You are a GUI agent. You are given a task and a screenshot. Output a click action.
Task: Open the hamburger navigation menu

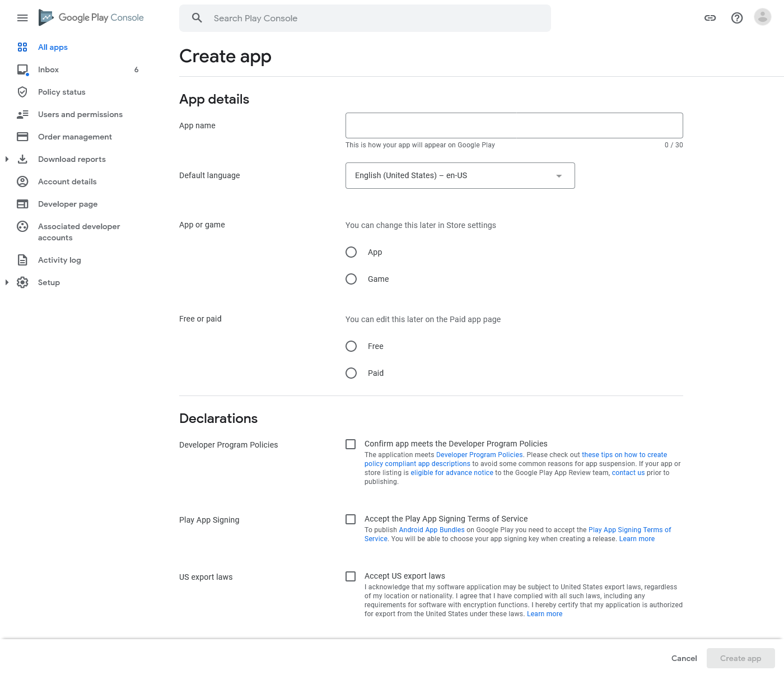[22, 18]
